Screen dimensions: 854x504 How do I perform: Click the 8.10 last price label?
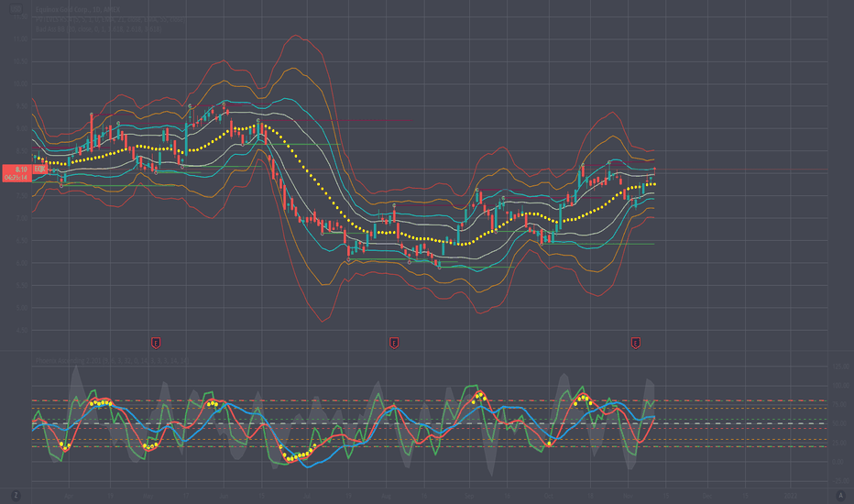(16, 173)
